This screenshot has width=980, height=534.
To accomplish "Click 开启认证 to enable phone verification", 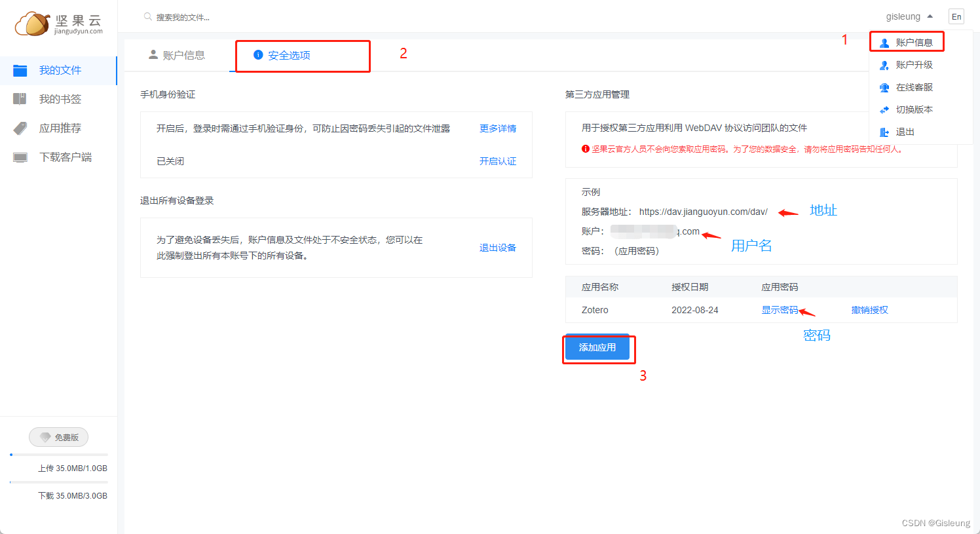I will pyautogui.click(x=498, y=161).
